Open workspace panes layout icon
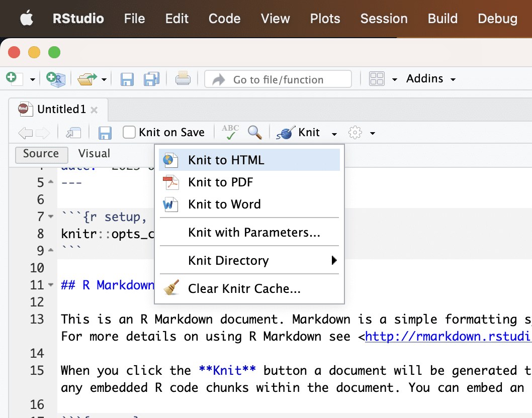532x418 pixels. pos(377,79)
